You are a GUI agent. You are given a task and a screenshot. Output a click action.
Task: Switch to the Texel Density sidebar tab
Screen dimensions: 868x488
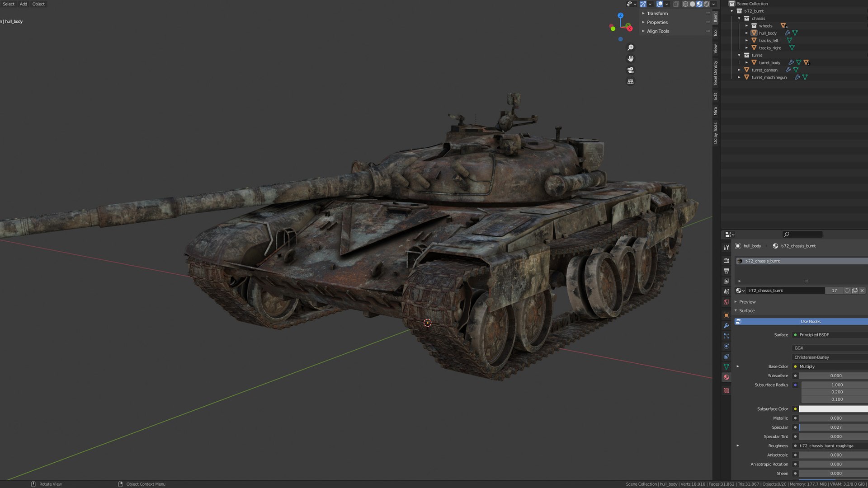(x=716, y=73)
